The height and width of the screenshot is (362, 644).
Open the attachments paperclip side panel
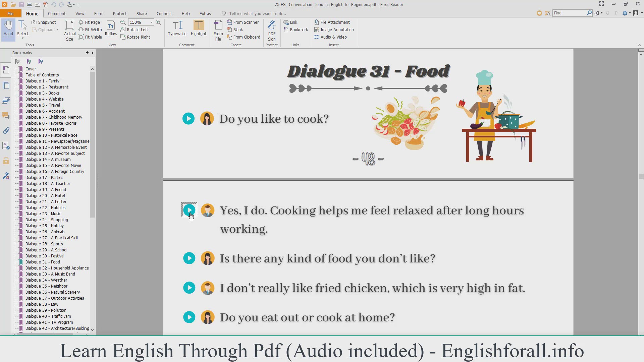click(x=6, y=131)
